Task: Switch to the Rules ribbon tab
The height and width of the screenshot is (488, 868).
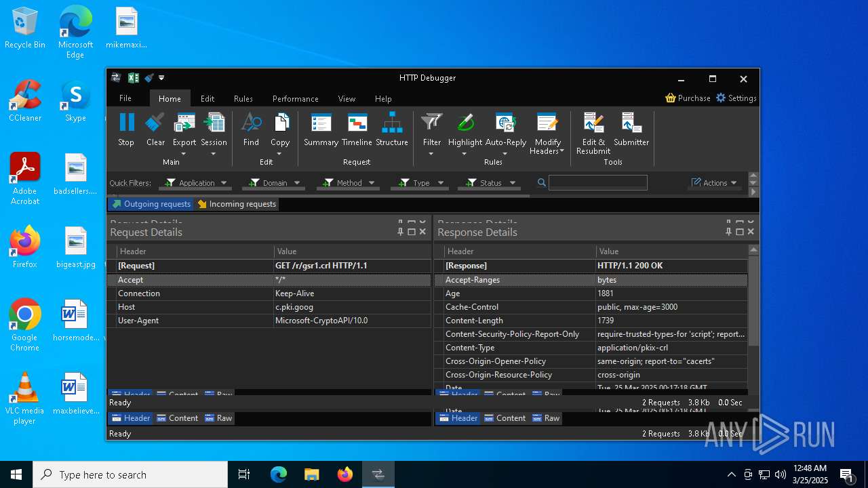Action: point(243,98)
